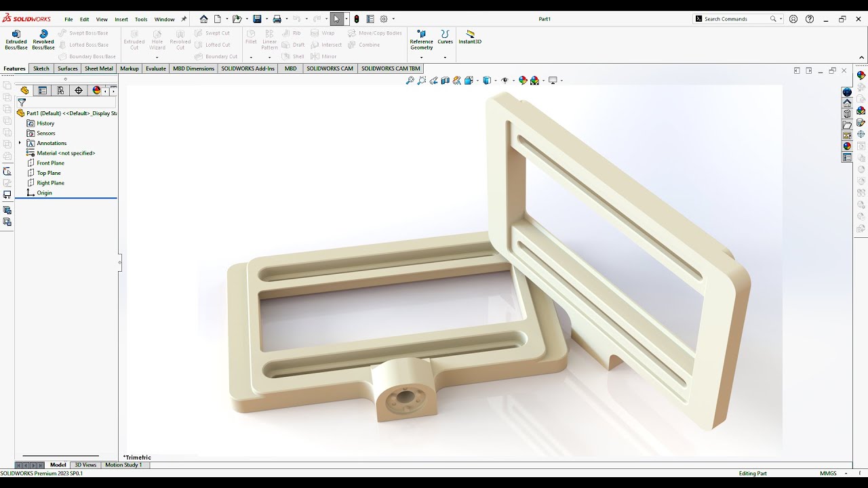The image size is (868, 488).
Task: Open DimXpertManager crosshair tab
Action: [79, 90]
